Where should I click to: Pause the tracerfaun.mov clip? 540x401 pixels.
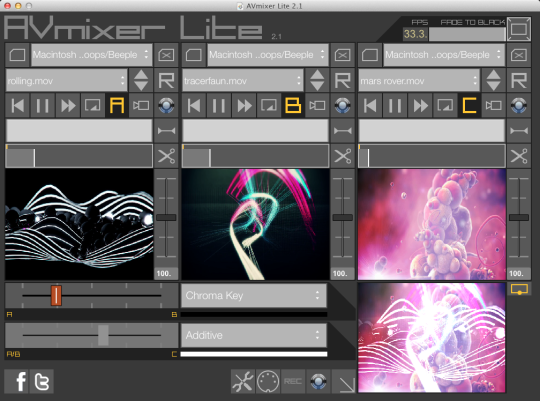pyautogui.click(x=219, y=105)
